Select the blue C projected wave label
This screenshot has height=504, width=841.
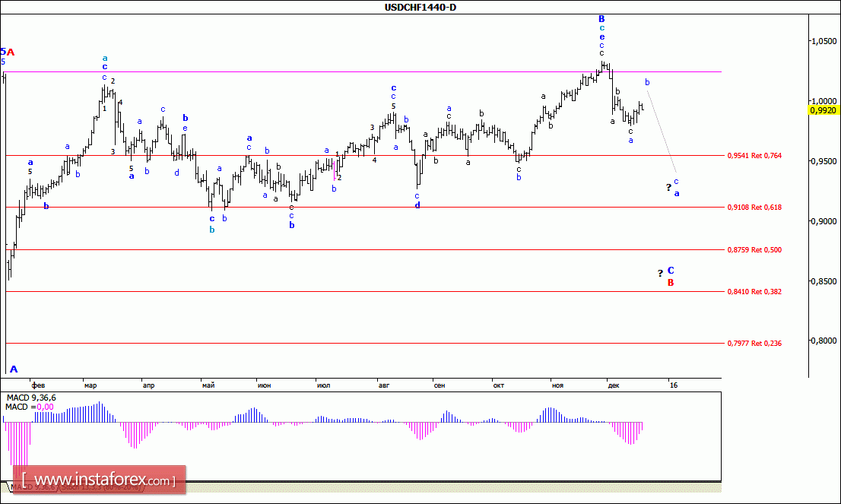pos(671,271)
